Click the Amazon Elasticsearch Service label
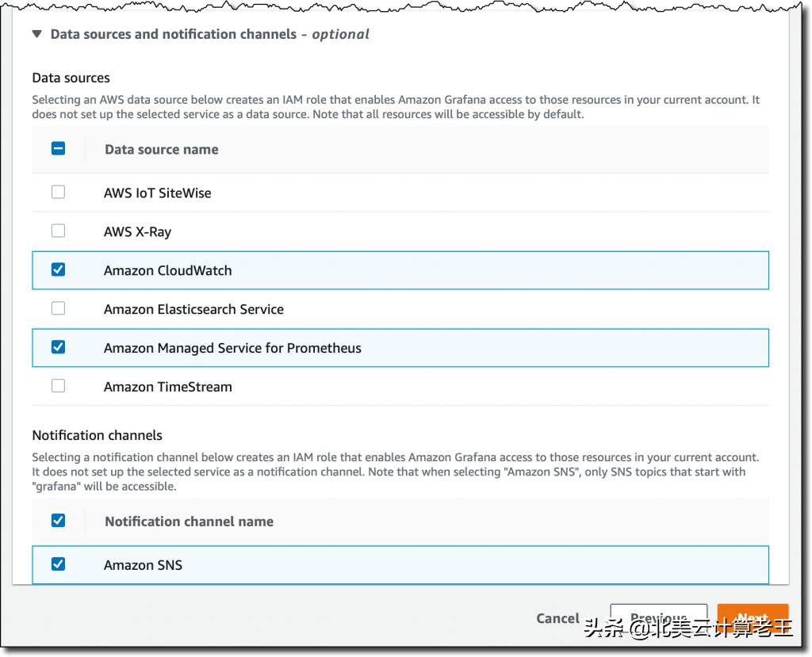812x657 pixels. [x=193, y=309]
